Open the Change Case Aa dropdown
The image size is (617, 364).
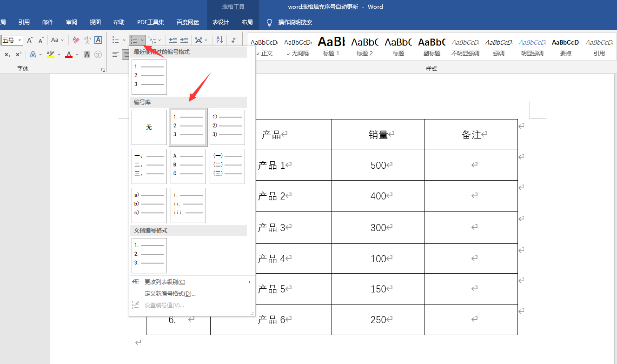[57, 40]
